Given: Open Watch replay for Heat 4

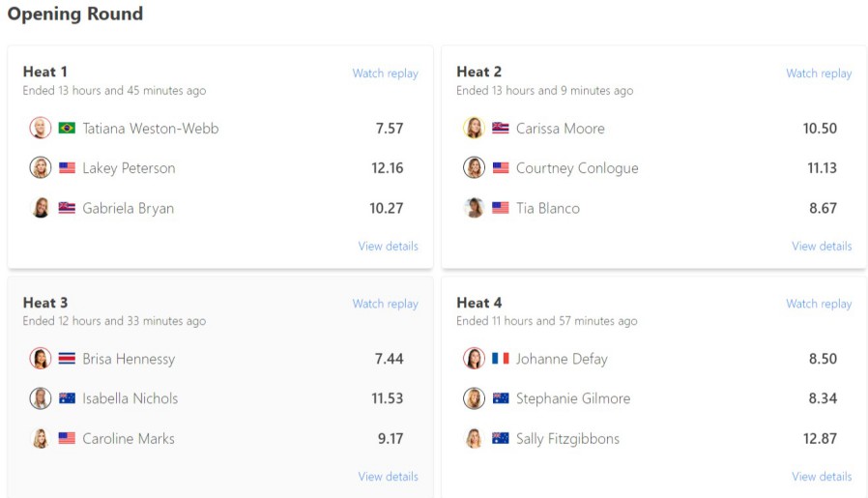Looking at the screenshot, I should click(819, 304).
